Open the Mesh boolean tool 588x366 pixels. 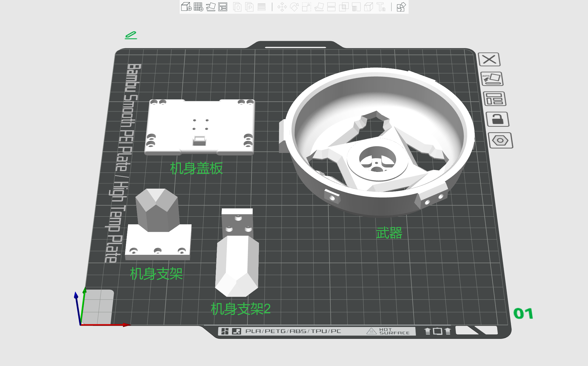pyautogui.click(x=344, y=7)
